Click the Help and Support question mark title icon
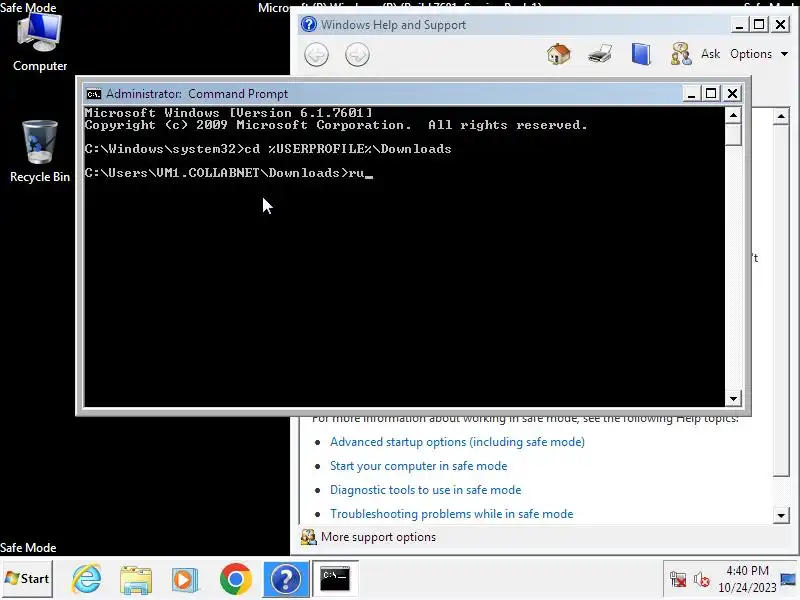The image size is (800, 600). (x=309, y=24)
